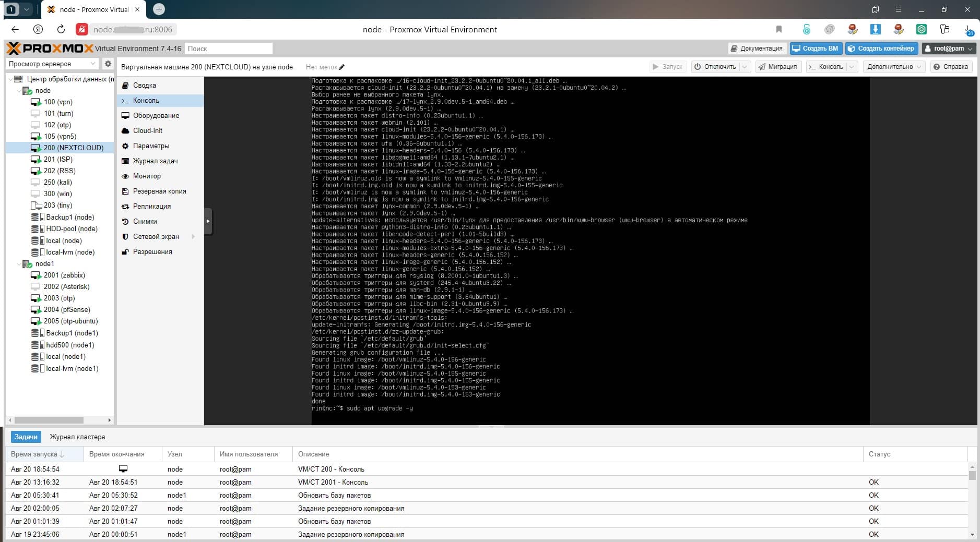Click the Поиск search field

pos(229,49)
